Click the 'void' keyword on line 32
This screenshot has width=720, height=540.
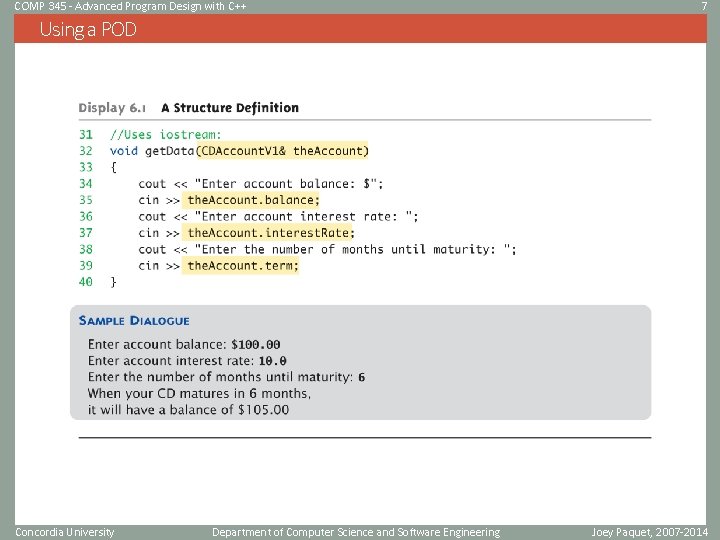[x=124, y=151]
